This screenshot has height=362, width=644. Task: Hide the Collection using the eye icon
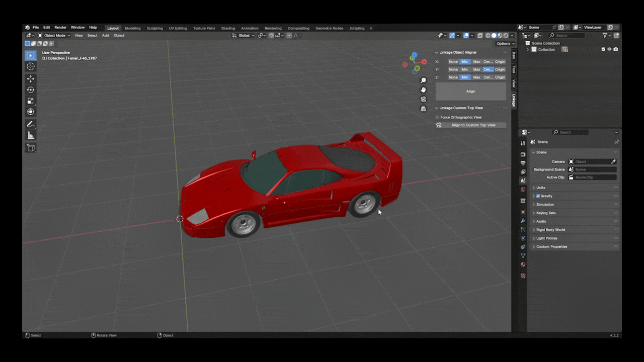609,49
